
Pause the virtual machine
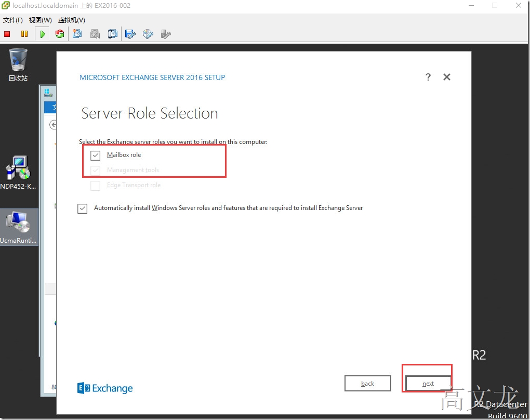(24, 34)
